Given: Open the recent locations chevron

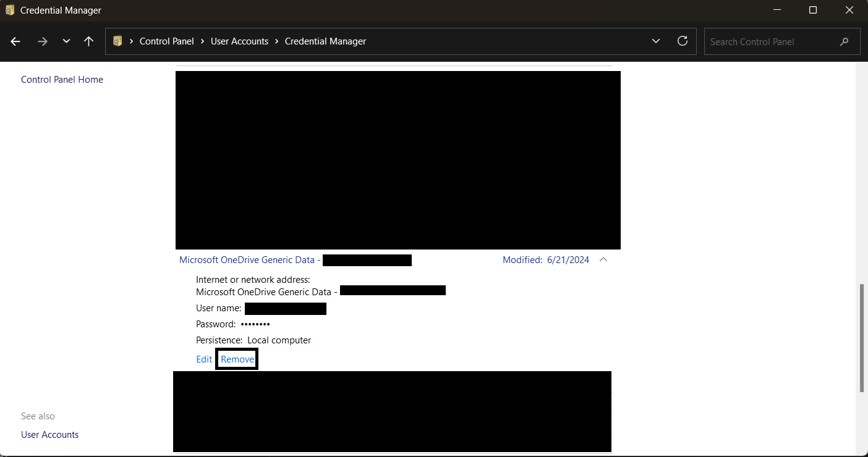Looking at the screenshot, I should tap(66, 41).
